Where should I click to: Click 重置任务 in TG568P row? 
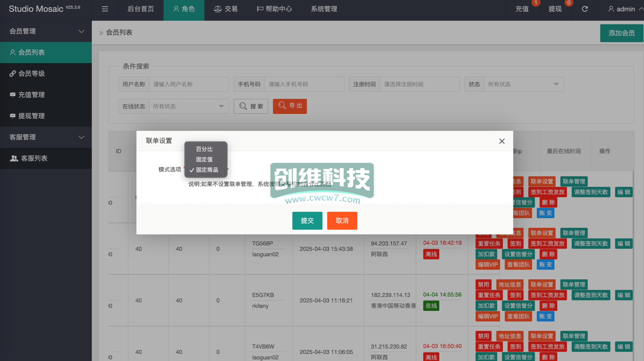[489, 244]
